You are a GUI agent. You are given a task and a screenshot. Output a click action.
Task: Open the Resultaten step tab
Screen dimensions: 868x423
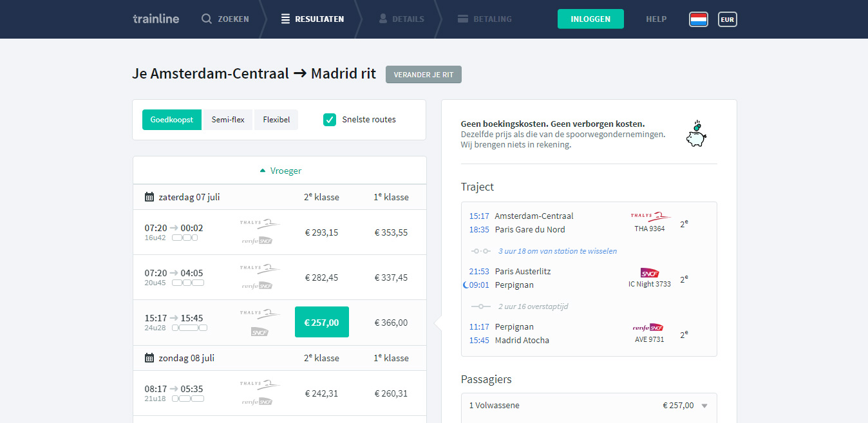click(313, 19)
